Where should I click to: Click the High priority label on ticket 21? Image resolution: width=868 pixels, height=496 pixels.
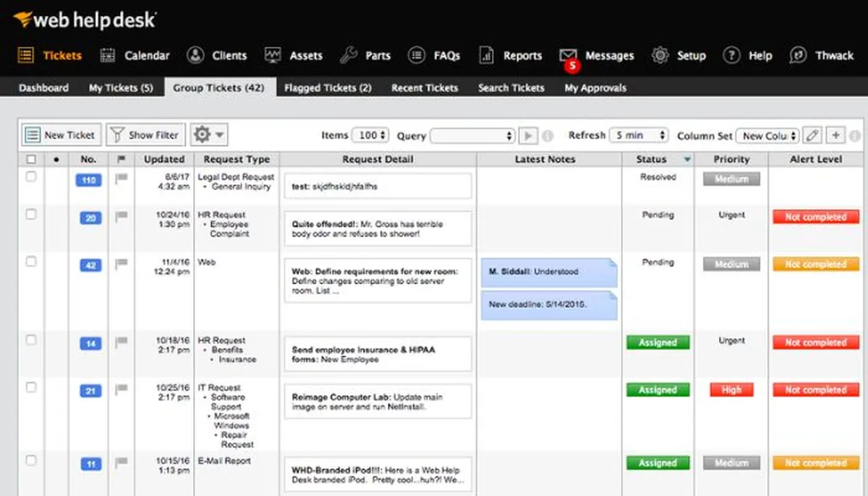point(731,390)
